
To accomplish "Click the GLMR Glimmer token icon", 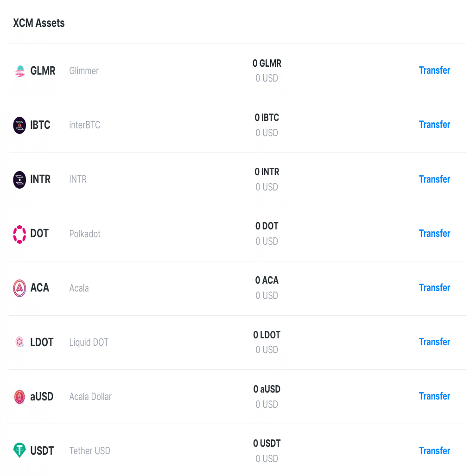I will [x=19, y=71].
